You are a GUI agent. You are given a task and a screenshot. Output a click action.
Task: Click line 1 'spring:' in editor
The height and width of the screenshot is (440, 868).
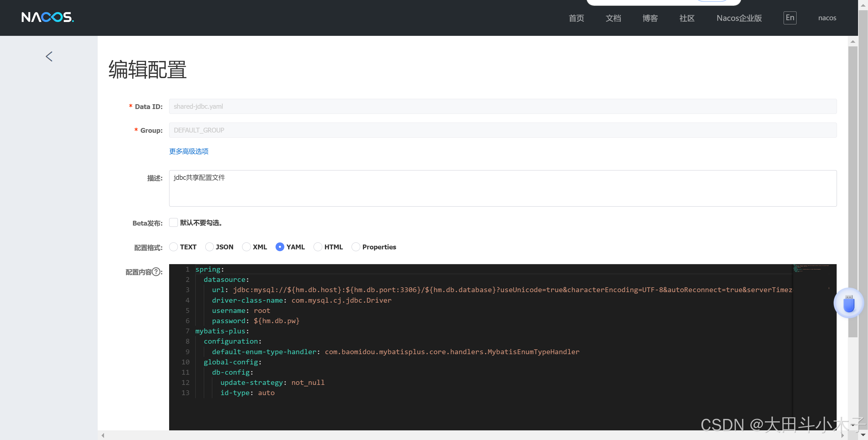point(210,269)
